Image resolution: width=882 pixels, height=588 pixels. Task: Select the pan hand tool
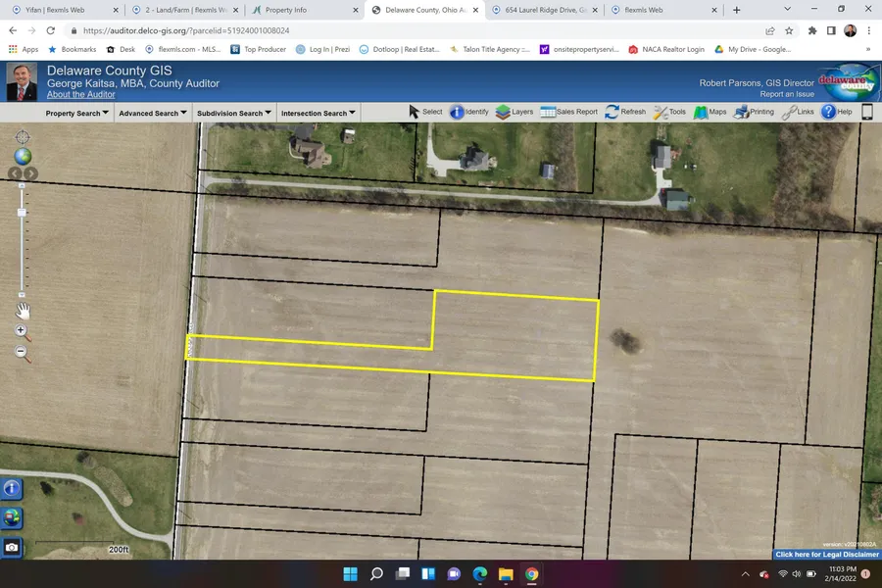point(23,311)
